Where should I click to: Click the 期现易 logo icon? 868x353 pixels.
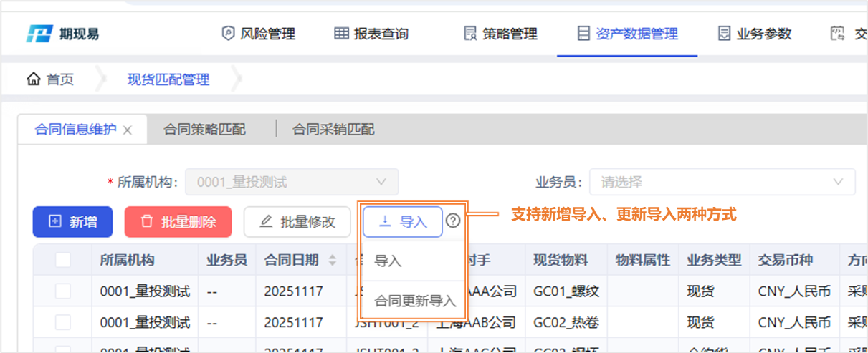40,34
